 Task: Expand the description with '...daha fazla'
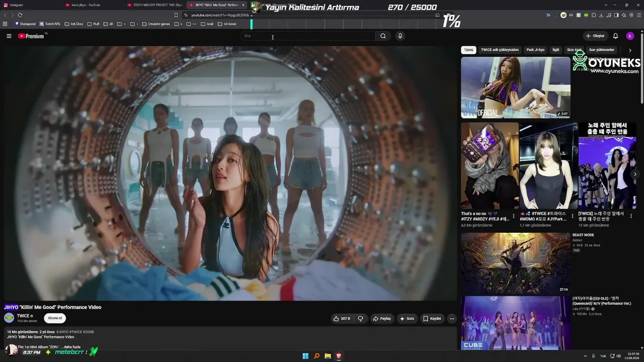(x=70, y=347)
